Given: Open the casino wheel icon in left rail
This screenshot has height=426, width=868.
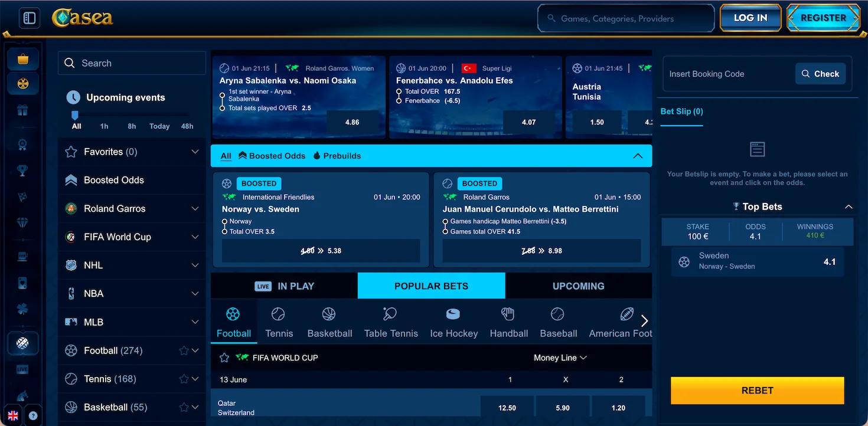Looking at the screenshot, I should click(23, 84).
